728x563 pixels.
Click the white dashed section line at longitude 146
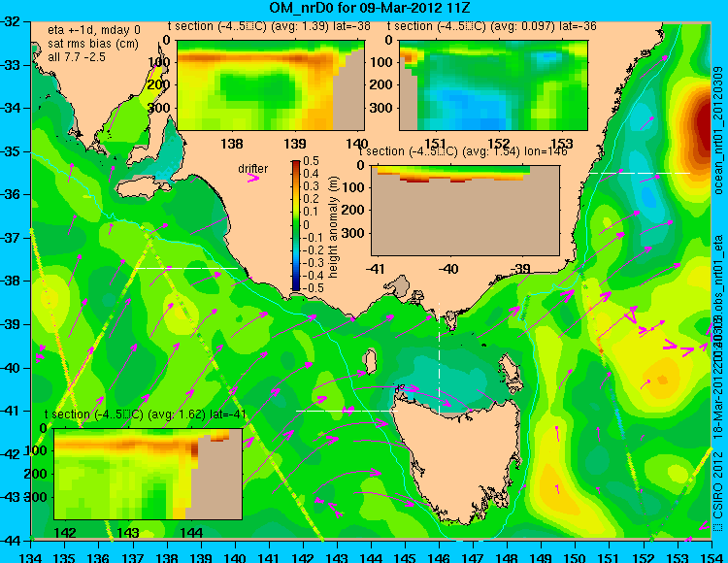439,358
